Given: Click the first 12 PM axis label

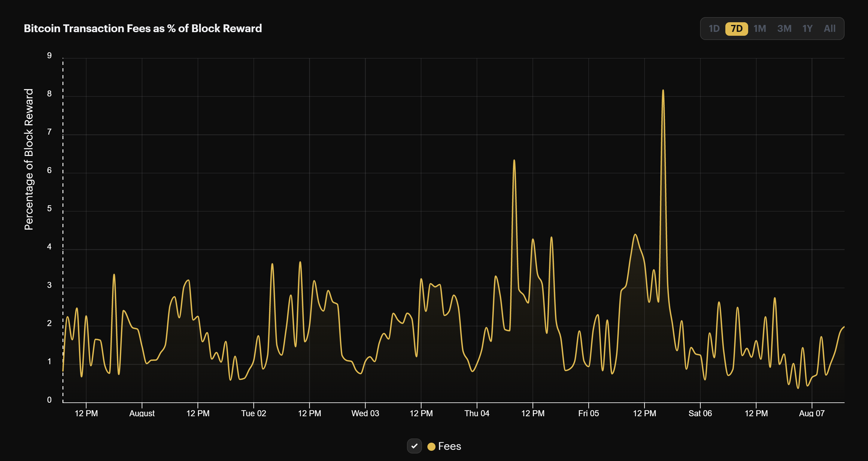Looking at the screenshot, I should (86, 413).
